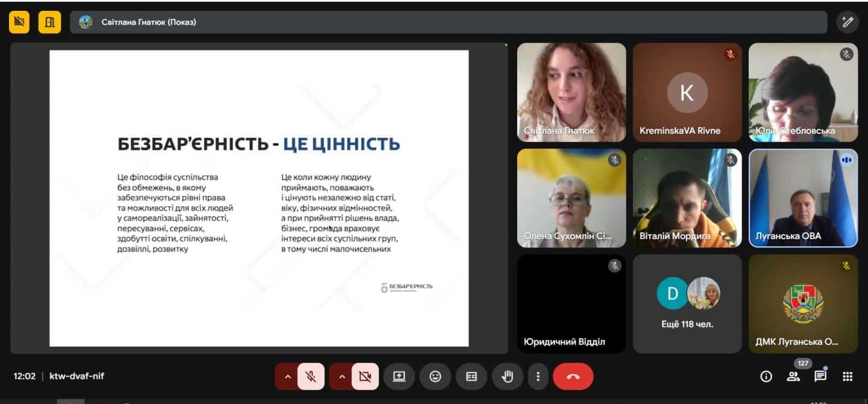
Task: Open the 'Ещё 118 чел.' participants tile
Action: click(687, 304)
